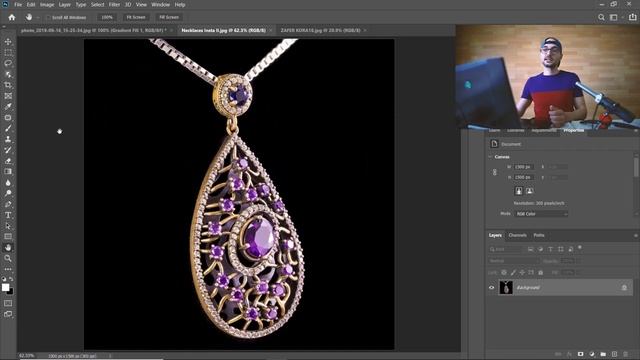The image size is (640, 360).
Task: Open the layer Kind filter dropdown
Action: 506,249
